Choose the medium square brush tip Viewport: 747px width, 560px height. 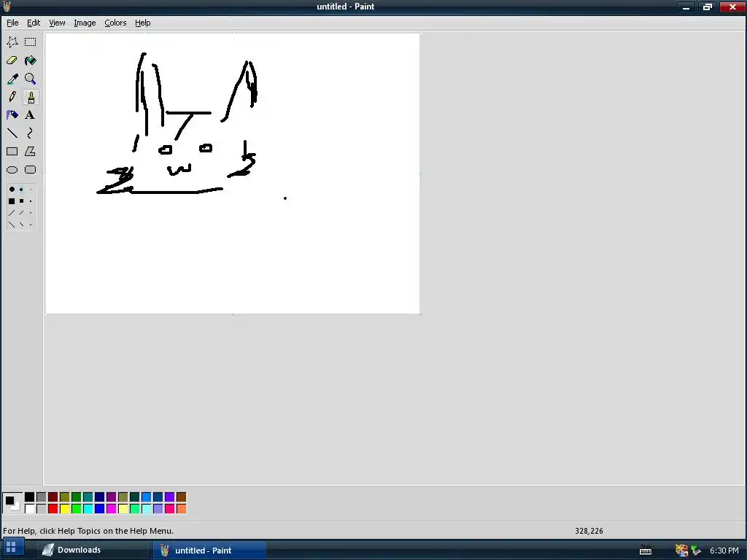pyautogui.click(x=21, y=201)
